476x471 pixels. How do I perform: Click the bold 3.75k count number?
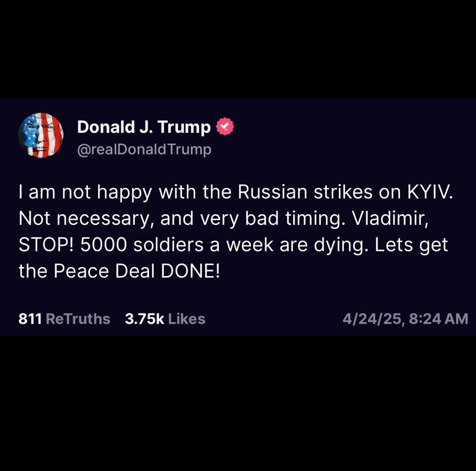pos(145,319)
